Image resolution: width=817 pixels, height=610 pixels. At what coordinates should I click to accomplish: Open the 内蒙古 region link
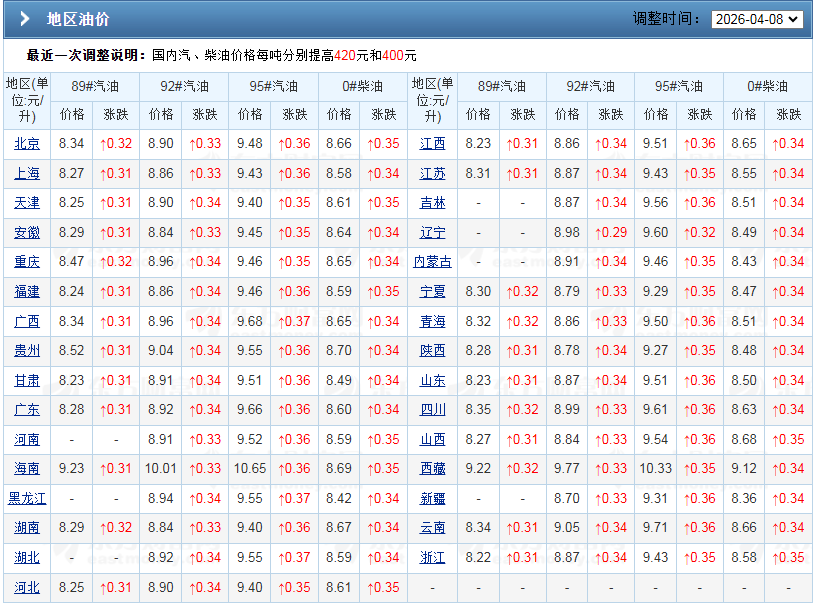click(x=433, y=262)
